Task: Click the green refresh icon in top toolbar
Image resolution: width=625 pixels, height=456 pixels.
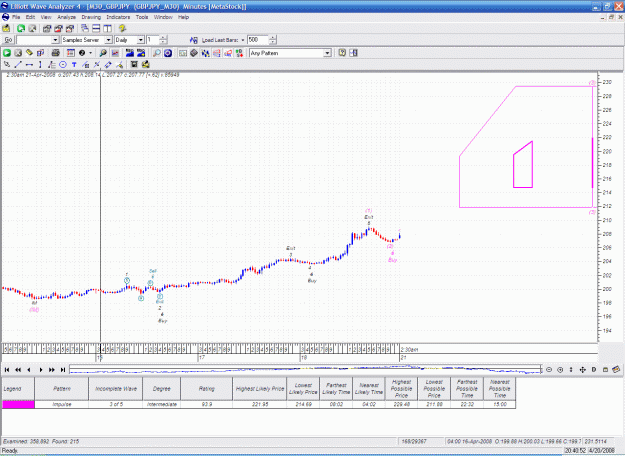Action: click(21, 28)
